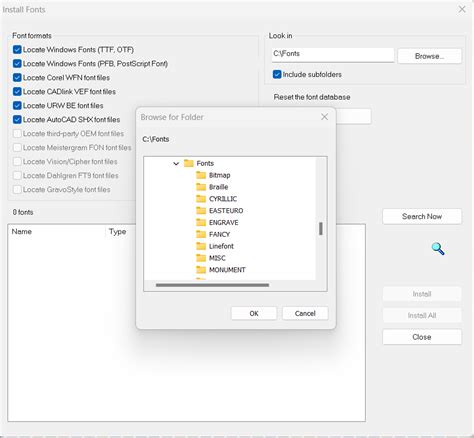
Task: Click the magnifying glass search icon
Action: [438, 249]
